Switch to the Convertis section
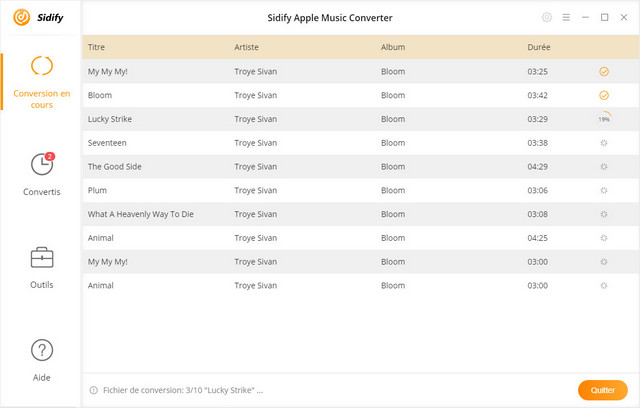This screenshot has height=408, width=640. pos(42,172)
